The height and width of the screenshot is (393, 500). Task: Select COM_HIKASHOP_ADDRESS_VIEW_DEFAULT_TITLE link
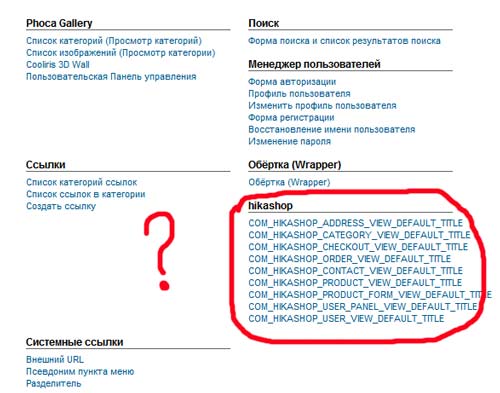(x=356, y=223)
